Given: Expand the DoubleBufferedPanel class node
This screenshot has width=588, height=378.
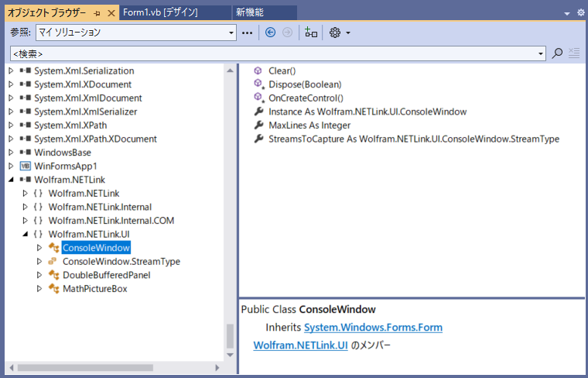Looking at the screenshot, I should 39,275.
